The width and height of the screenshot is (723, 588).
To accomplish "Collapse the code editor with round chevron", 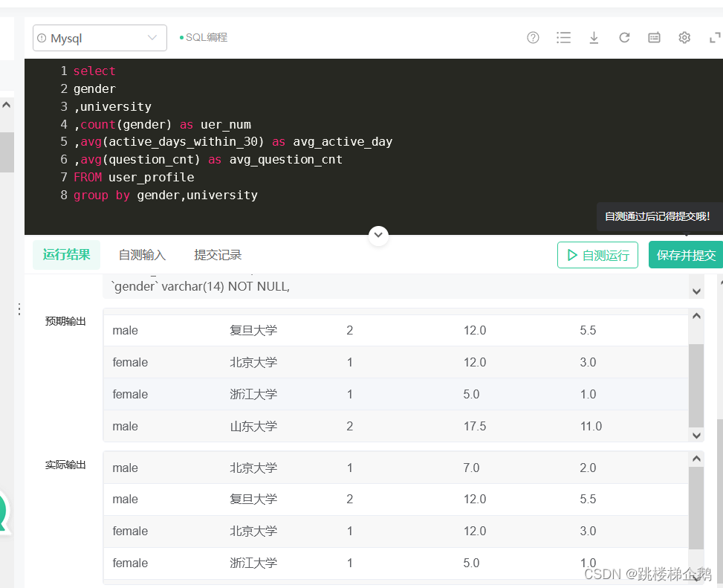I will click(378, 235).
